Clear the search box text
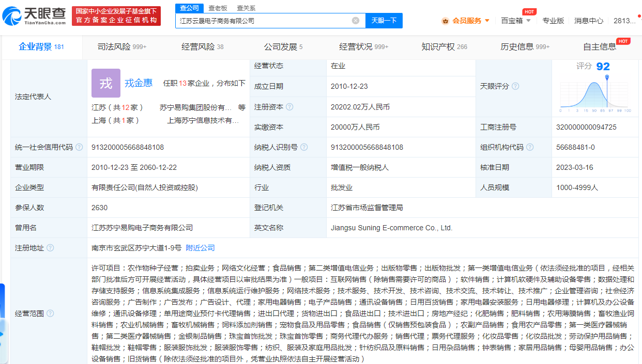 tap(356, 21)
